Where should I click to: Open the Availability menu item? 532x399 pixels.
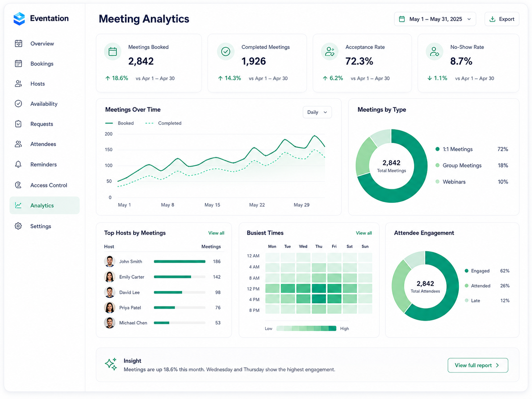pos(44,104)
